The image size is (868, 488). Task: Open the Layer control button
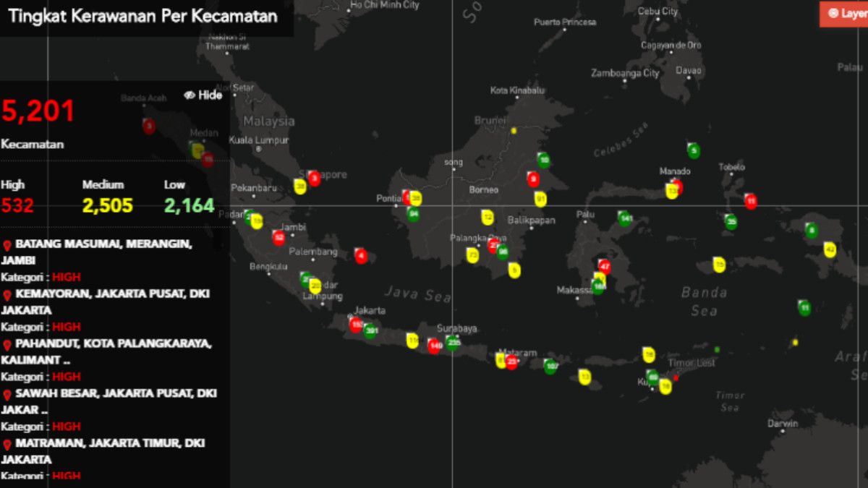[845, 13]
